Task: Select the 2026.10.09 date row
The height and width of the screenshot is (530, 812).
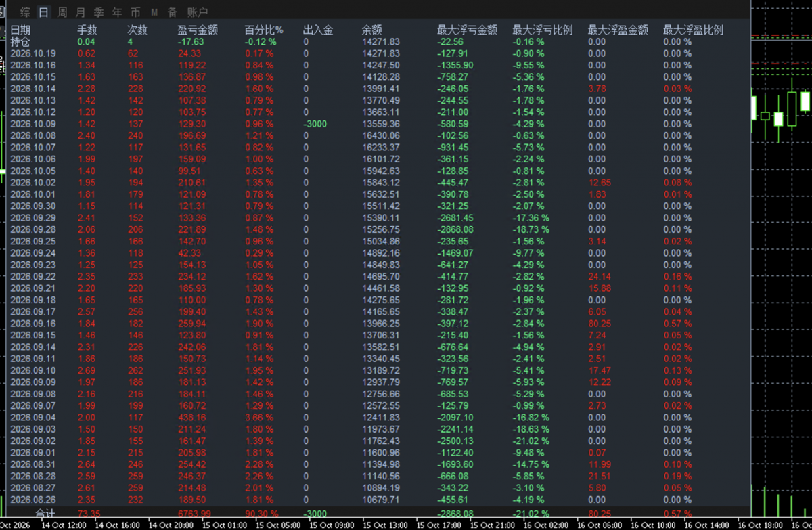Action: 33,124
